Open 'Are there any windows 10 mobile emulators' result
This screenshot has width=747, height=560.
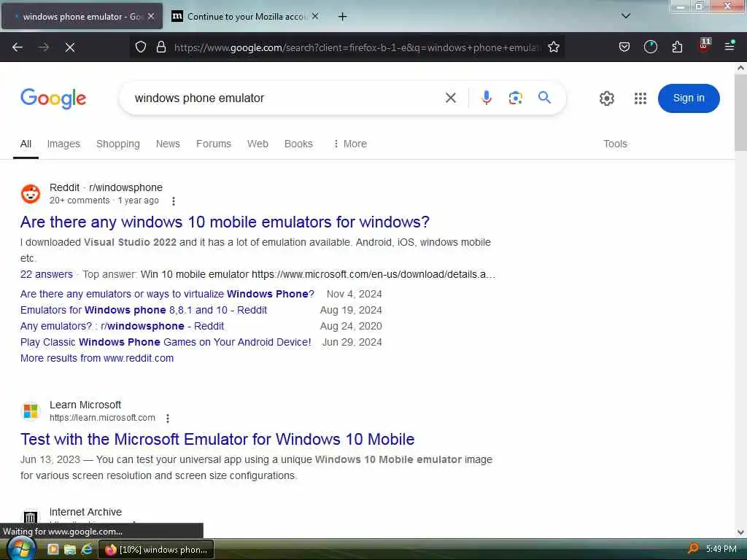click(x=225, y=222)
